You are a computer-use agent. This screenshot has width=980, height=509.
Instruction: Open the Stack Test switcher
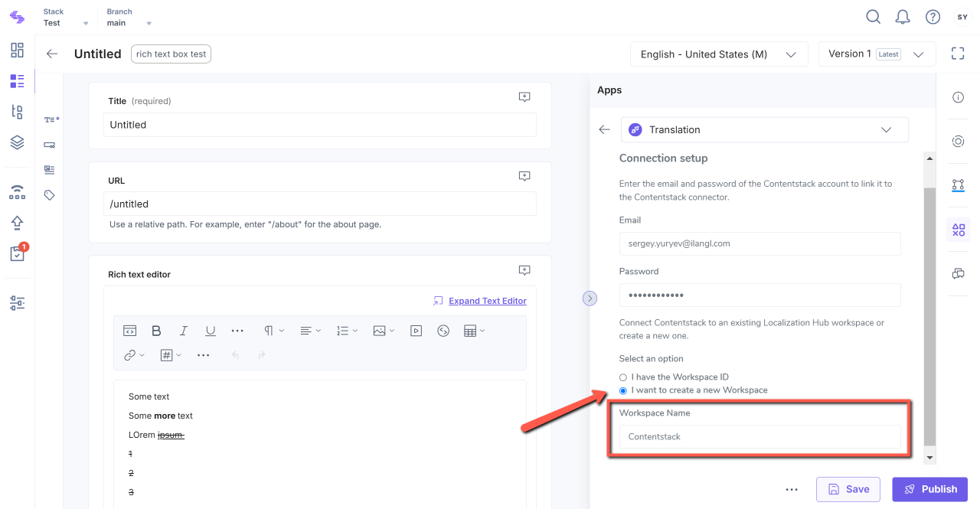tap(66, 18)
